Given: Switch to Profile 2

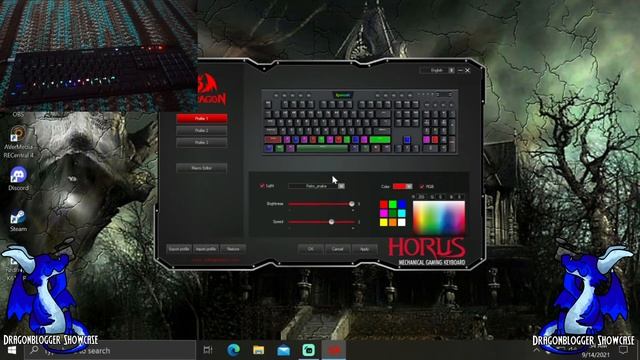Looking at the screenshot, I should [x=202, y=131].
